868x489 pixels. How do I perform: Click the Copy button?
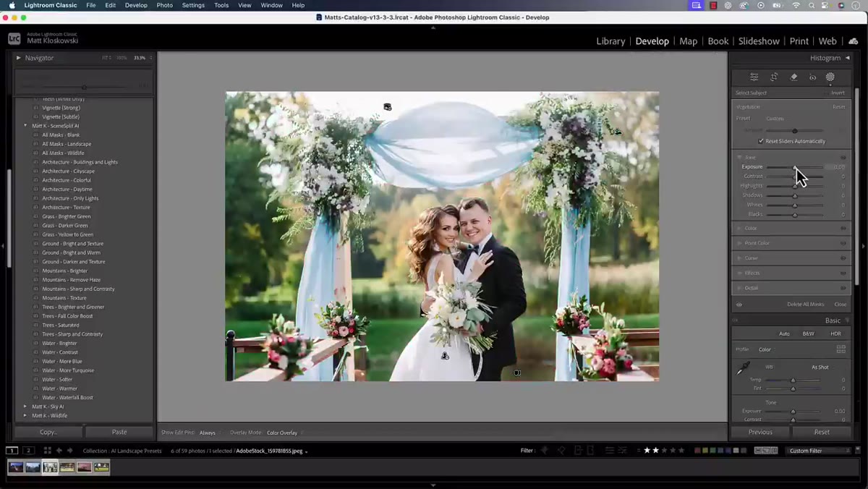[x=48, y=432]
